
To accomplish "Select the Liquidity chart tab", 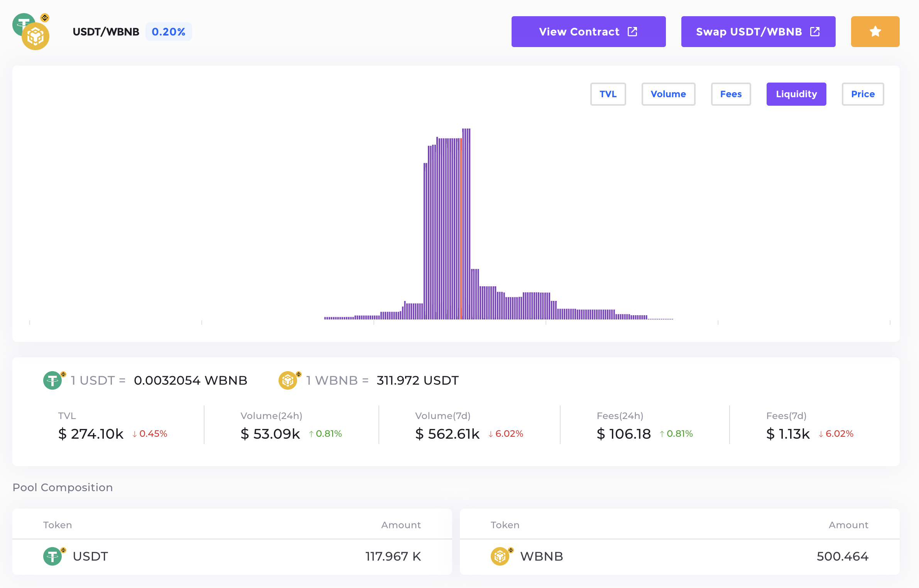I will pos(796,94).
